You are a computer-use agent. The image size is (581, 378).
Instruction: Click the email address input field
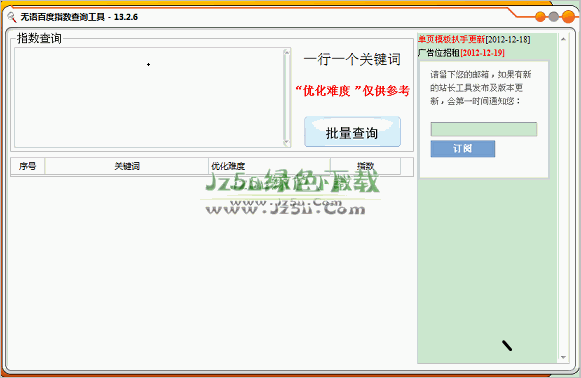[x=484, y=129]
